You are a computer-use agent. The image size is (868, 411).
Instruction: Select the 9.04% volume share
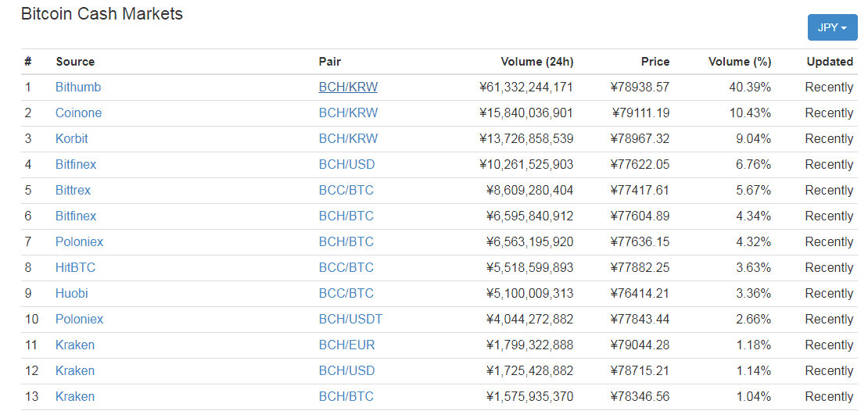pos(753,138)
